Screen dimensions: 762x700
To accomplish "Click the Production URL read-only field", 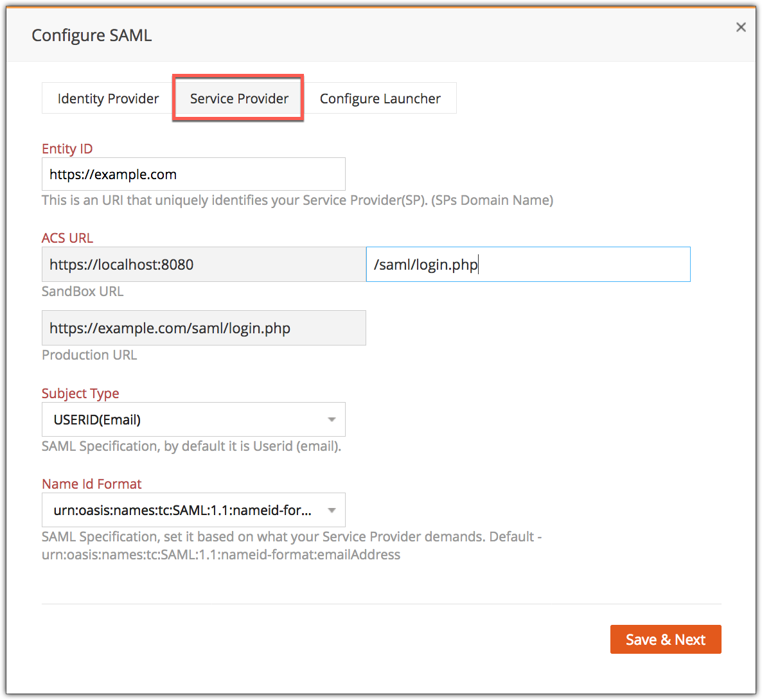I will [x=204, y=328].
